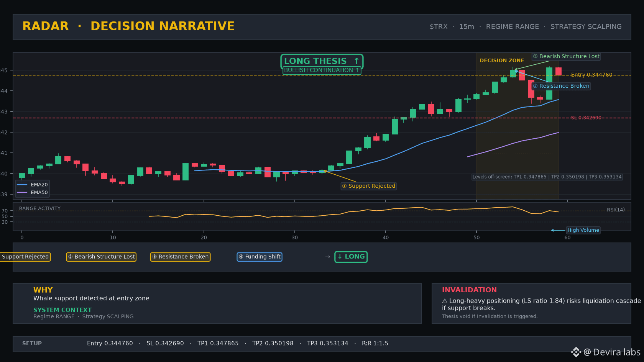Click the SYSTEM CONTEXT heading
Viewport: 644px width, 362px height.
point(62,310)
